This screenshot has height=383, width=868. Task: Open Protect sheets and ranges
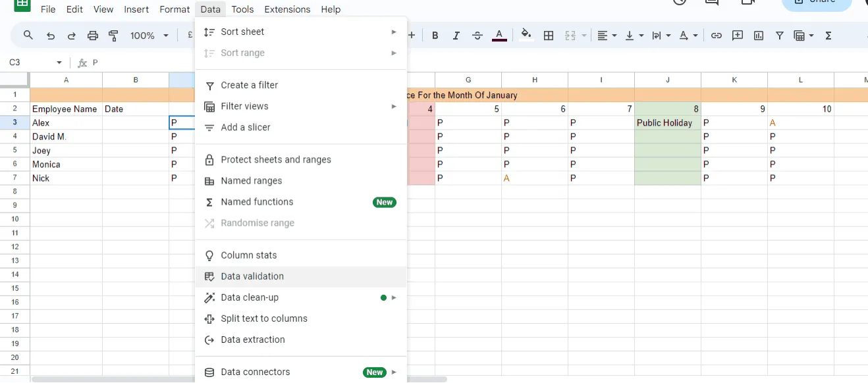301,159
